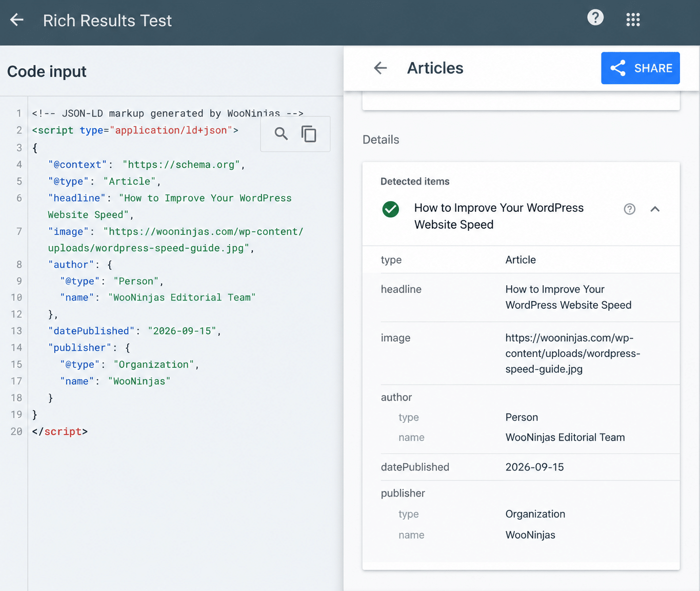The width and height of the screenshot is (700, 591).
Task: Click the closing '</script>' tag line
Action: (x=59, y=431)
